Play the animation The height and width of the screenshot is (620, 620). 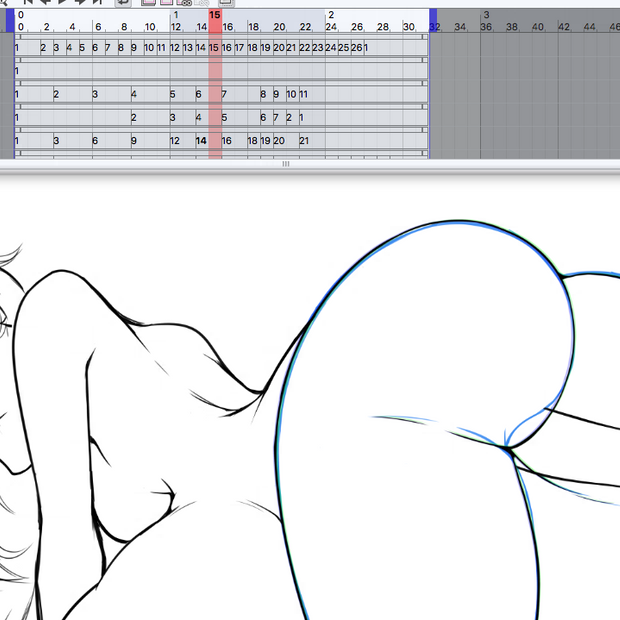click(62, 2)
